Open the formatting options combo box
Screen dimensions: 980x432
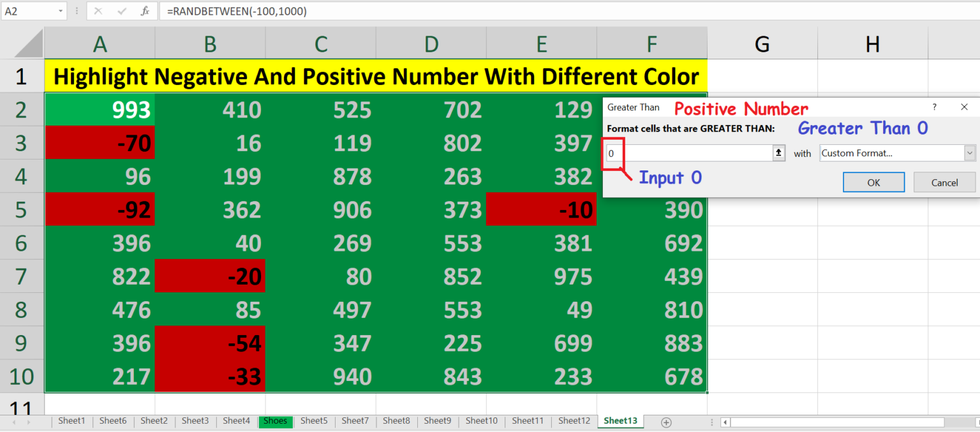point(893,153)
